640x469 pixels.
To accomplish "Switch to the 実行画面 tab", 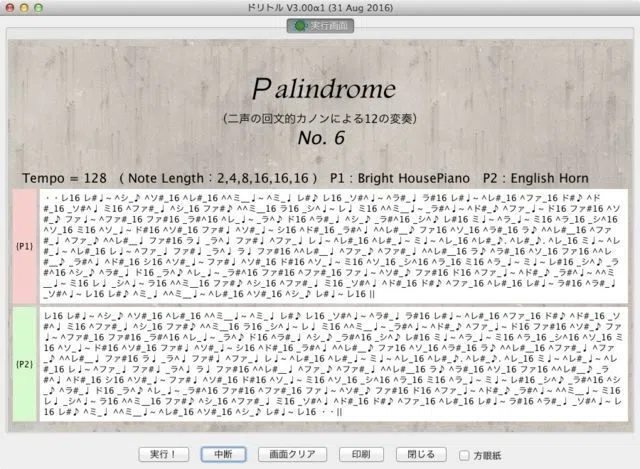I will (x=320, y=26).
